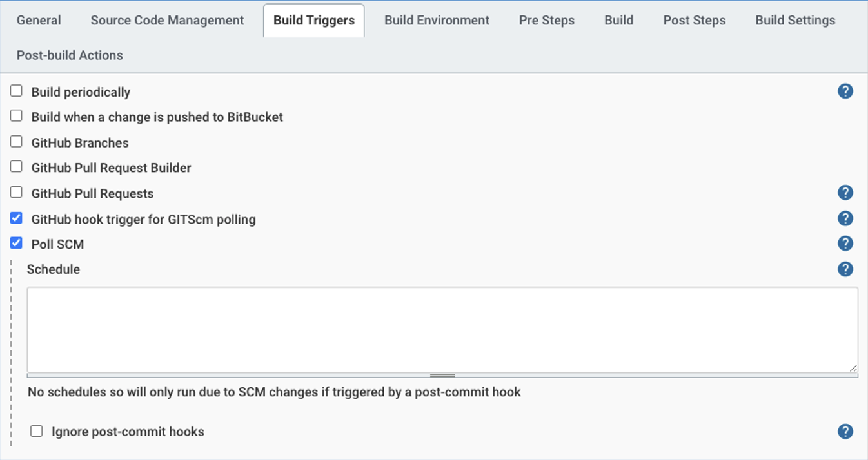Click inside the Schedule text area
Screen dimensions: 868x460
[x=442, y=329]
